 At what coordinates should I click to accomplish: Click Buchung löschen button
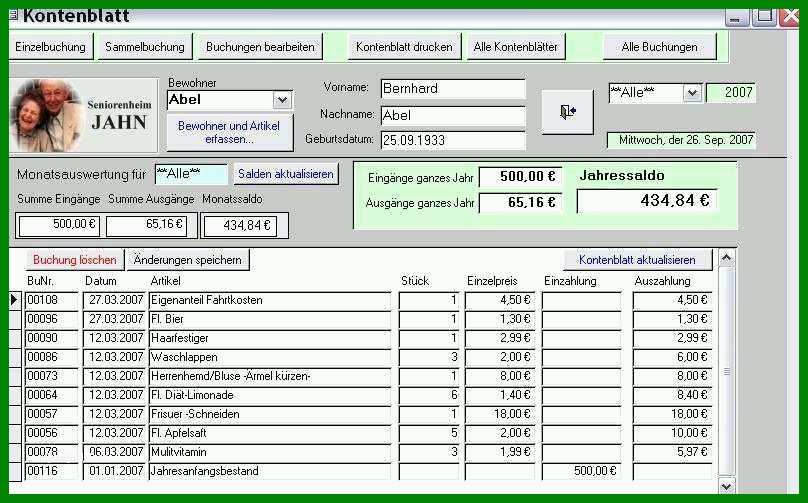[x=75, y=260]
